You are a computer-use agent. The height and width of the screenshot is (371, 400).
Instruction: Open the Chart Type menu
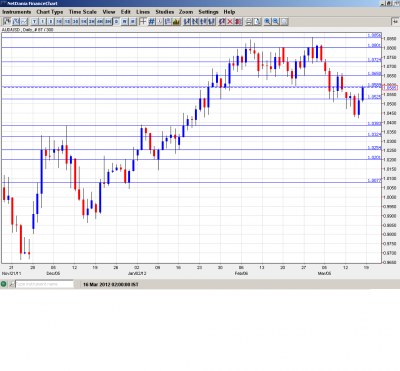point(50,12)
